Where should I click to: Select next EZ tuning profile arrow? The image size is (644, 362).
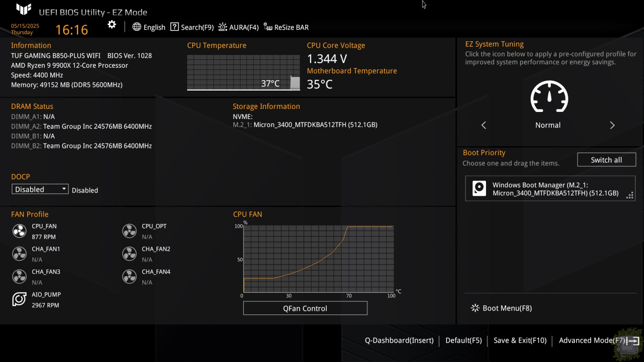coord(612,125)
